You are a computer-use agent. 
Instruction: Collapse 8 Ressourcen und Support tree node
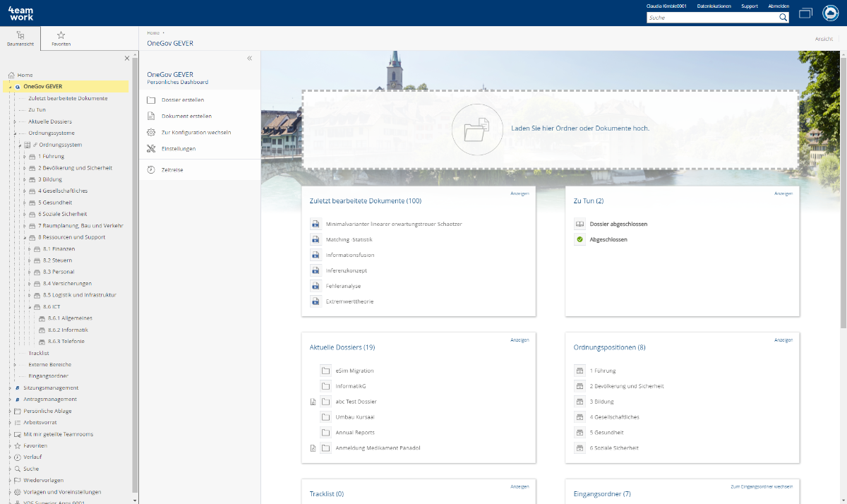pyautogui.click(x=25, y=237)
